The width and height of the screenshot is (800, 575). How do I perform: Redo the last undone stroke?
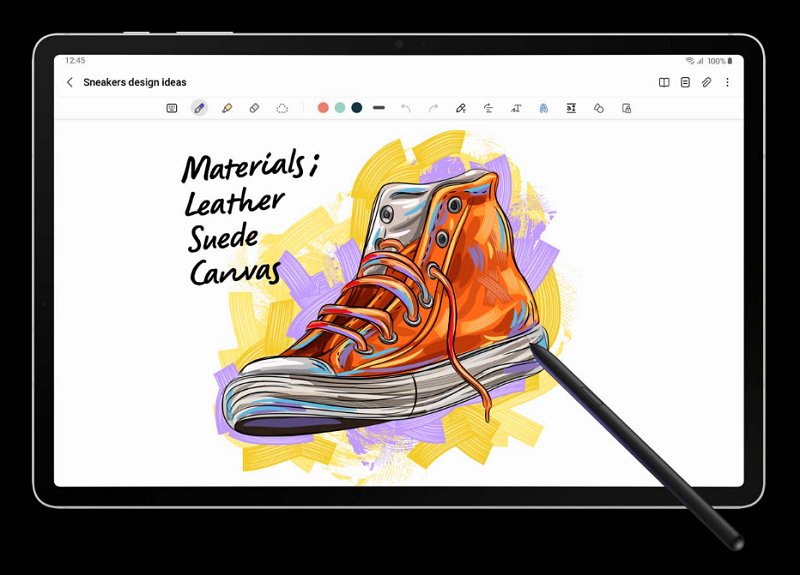[433, 108]
